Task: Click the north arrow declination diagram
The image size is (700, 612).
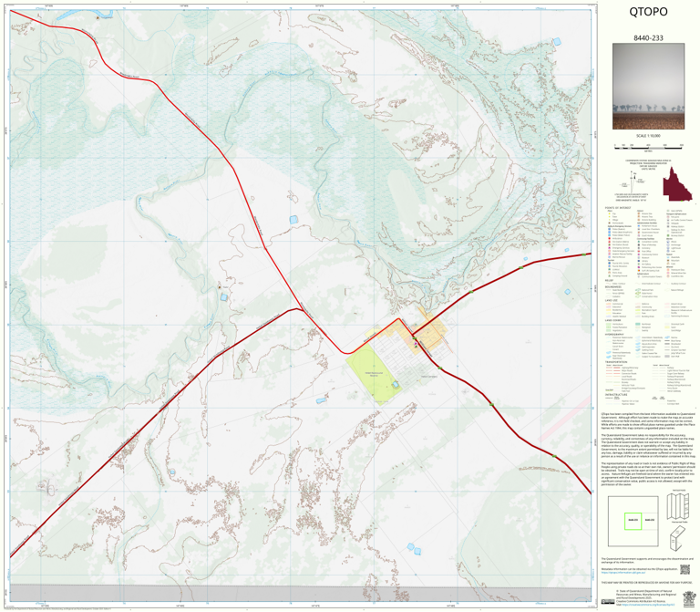Action: pos(631,182)
